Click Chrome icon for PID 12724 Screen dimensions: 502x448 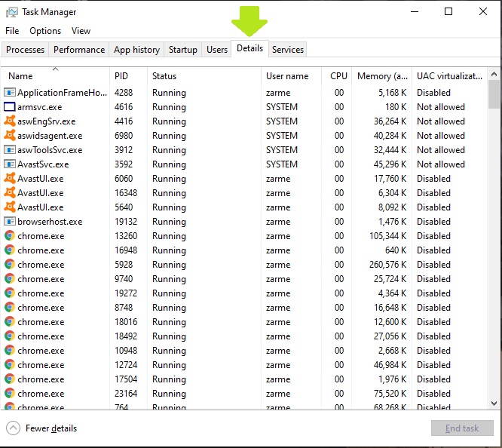coord(10,365)
